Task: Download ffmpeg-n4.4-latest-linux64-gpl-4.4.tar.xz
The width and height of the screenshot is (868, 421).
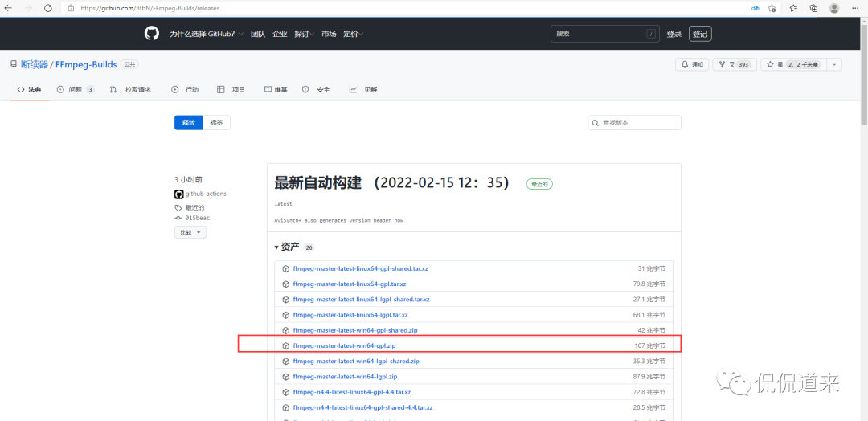Action: 351,392
